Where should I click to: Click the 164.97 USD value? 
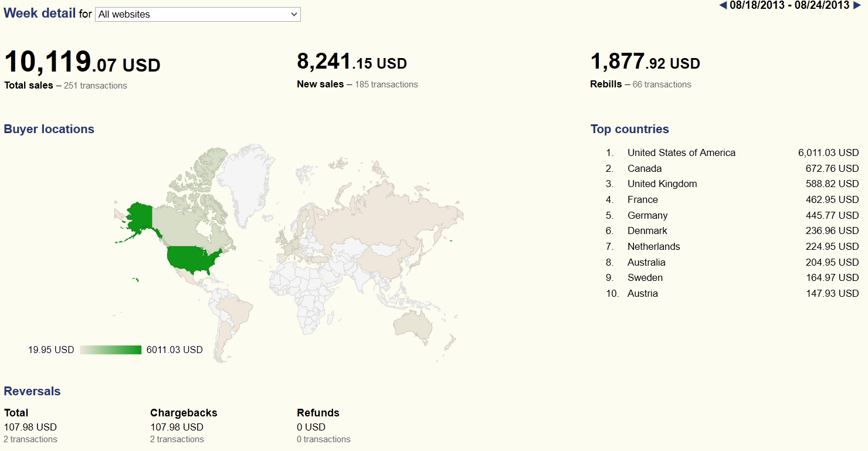click(832, 277)
